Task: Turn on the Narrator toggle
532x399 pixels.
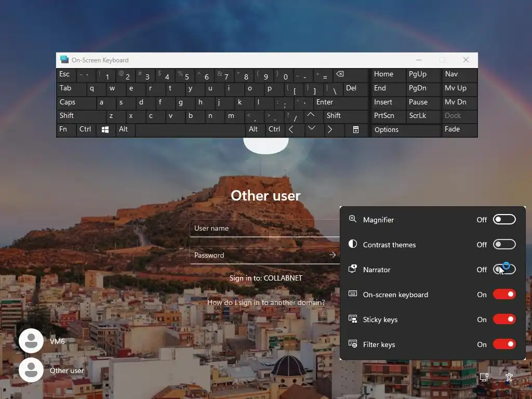Action: click(x=504, y=270)
